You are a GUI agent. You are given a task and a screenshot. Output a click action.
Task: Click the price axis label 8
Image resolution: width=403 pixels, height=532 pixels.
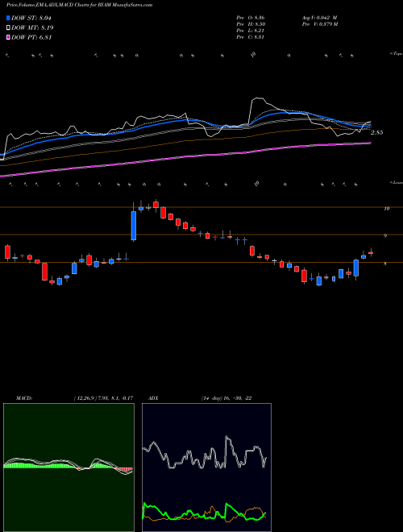385,264
